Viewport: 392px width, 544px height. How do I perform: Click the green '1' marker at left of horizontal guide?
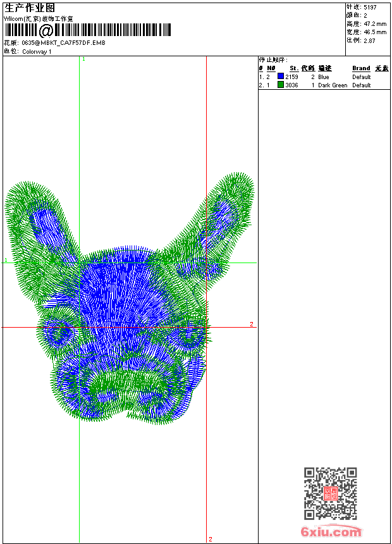click(x=6, y=260)
